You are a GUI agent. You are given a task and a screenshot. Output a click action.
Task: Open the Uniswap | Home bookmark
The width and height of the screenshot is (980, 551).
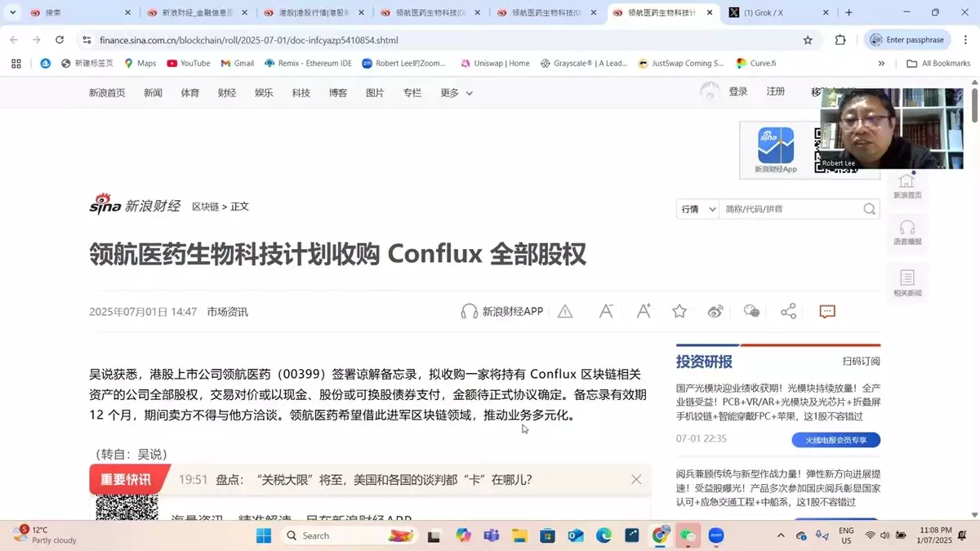click(495, 63)
